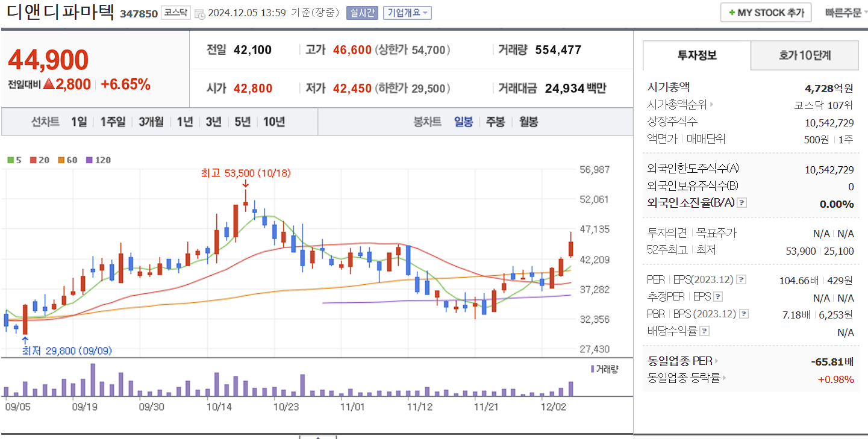Click the 외국인소진율 help icon
This screenshot has width=868, height=439.
pos(742,204)
